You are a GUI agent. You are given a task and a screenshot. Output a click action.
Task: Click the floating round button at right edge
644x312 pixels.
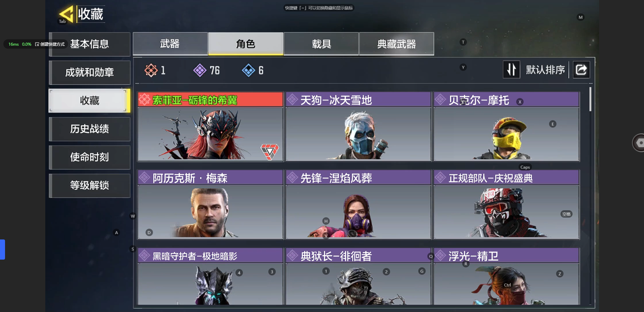pyautogui.click(x=638, y=143)
